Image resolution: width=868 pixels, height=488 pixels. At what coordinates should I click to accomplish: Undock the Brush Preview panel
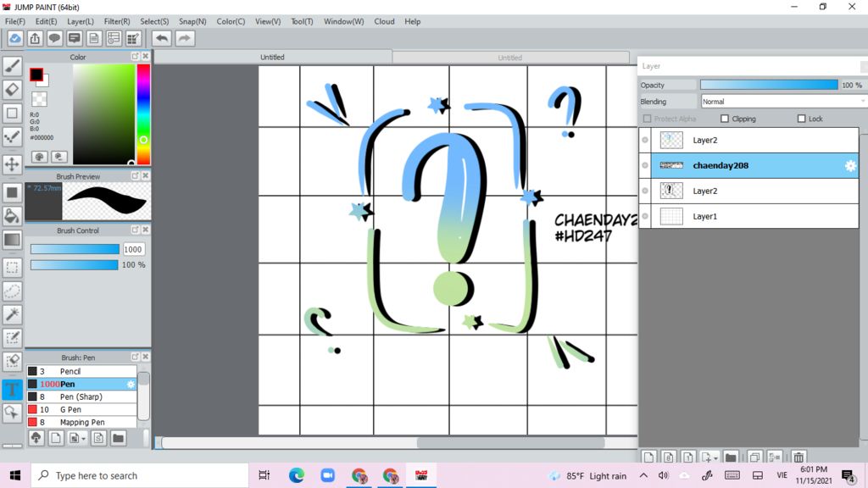click(x=135, y=175)
